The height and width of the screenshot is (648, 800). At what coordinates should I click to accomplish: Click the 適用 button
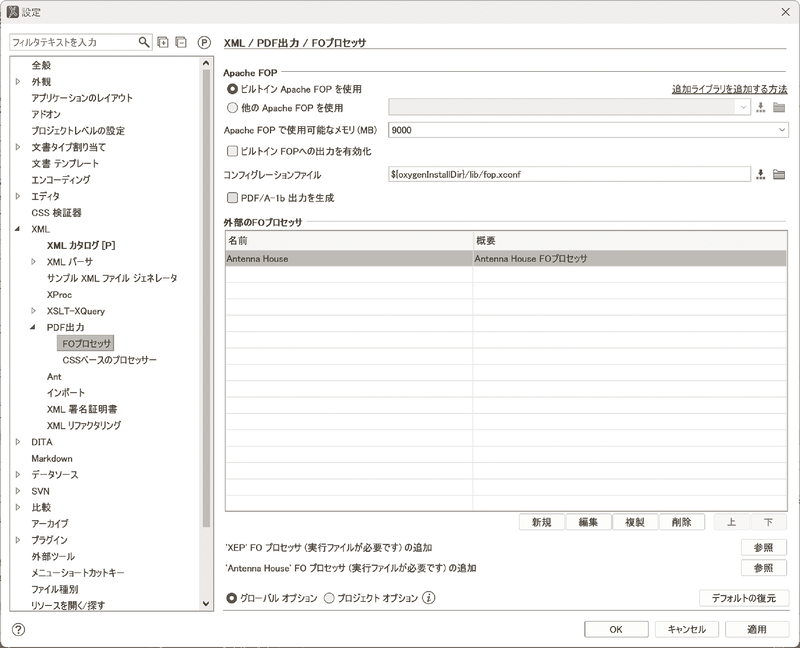point(757,629)
